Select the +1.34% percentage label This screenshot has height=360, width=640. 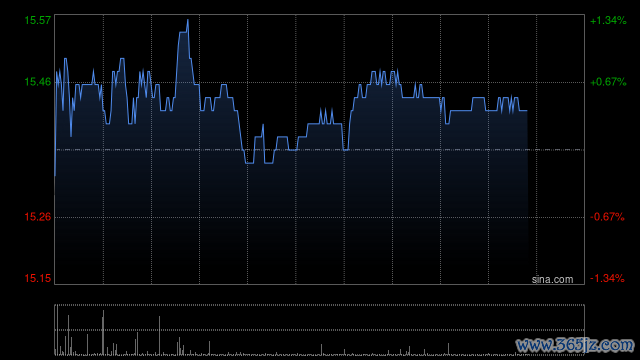pyautogui.click(x=608, y=20)
